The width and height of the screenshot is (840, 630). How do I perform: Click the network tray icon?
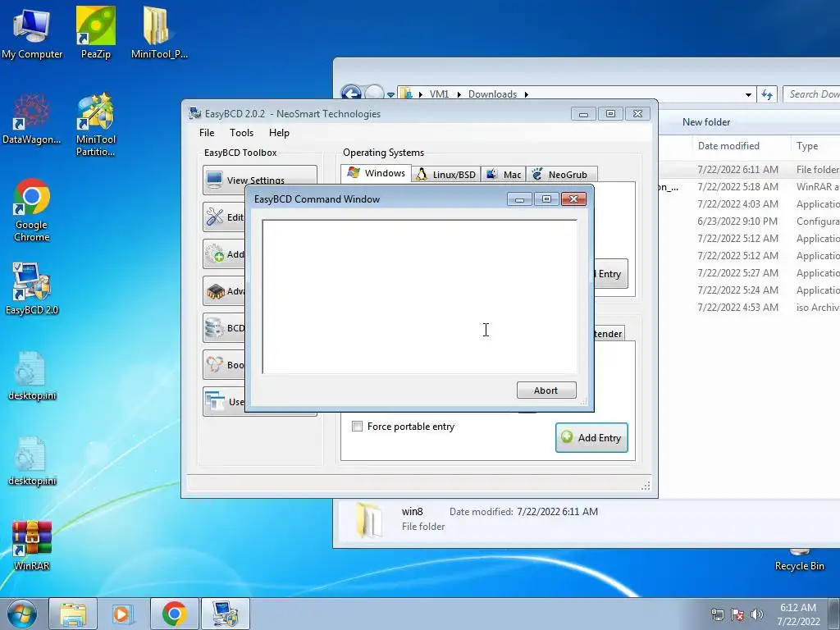(x=717, y=614)
